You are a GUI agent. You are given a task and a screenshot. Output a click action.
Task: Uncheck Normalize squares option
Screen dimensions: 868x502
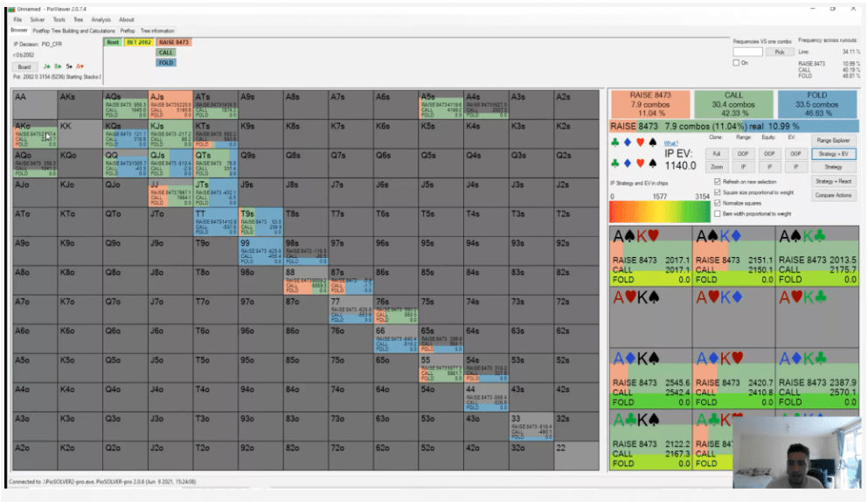click(718, 203)
